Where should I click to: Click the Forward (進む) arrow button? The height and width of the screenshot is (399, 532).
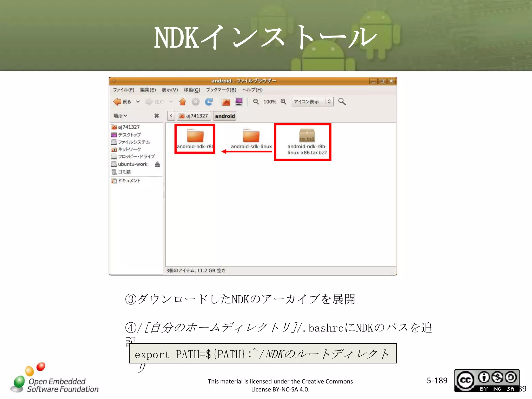155,102
